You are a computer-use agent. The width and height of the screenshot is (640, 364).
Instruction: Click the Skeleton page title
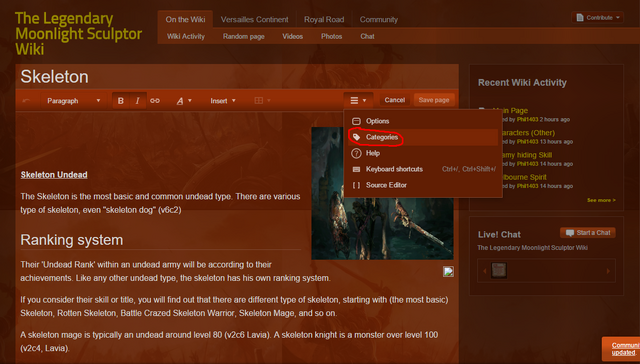click(54, 77)
